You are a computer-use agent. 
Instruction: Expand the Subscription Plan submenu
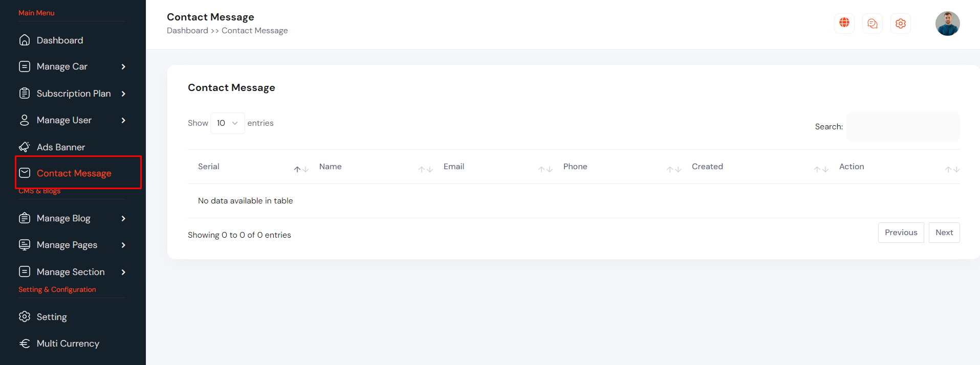coord(123,94)
